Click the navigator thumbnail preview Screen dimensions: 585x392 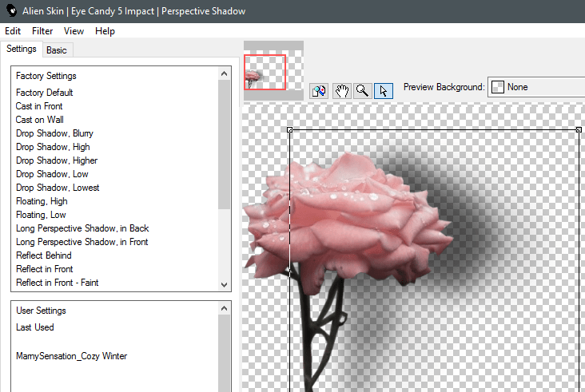coord(265,72)
